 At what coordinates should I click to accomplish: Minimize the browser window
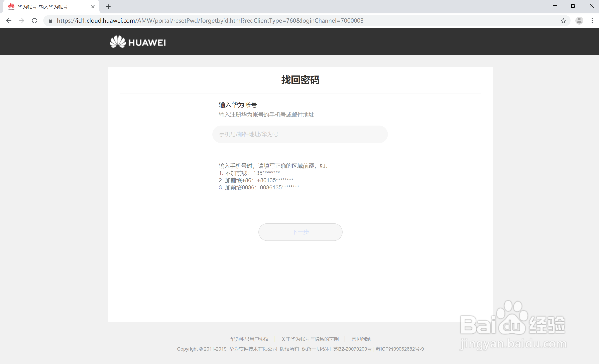(555, 6)
